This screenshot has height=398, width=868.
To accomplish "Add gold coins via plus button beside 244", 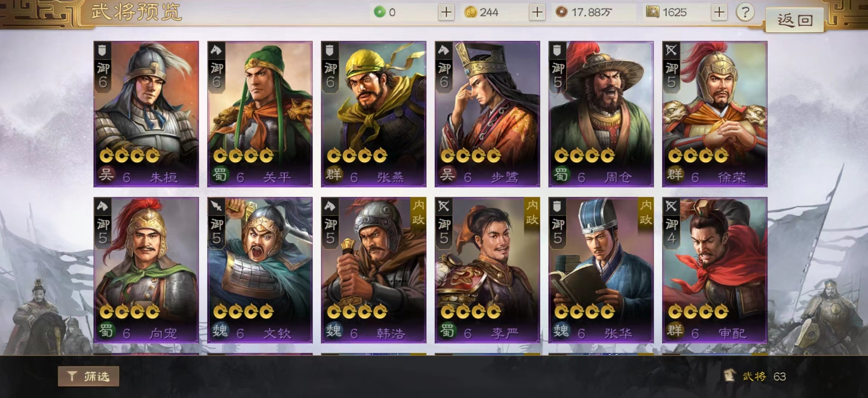I will coord(537,12).
